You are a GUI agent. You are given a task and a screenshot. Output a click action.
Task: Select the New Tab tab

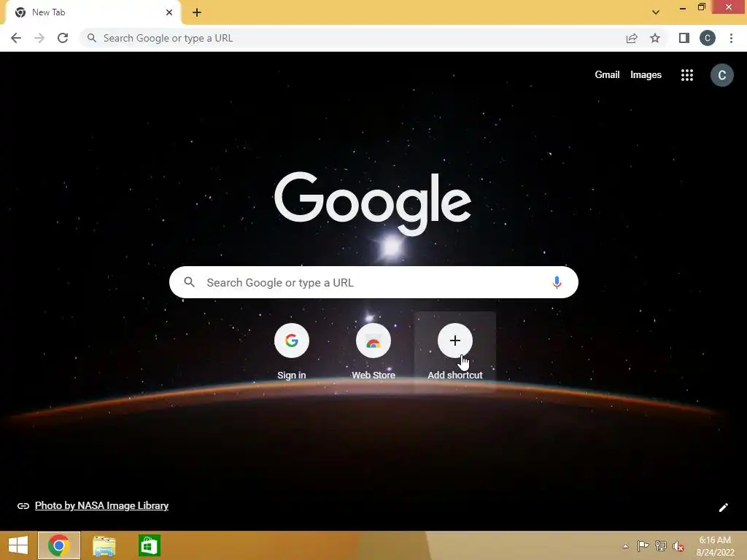point(93,12)
